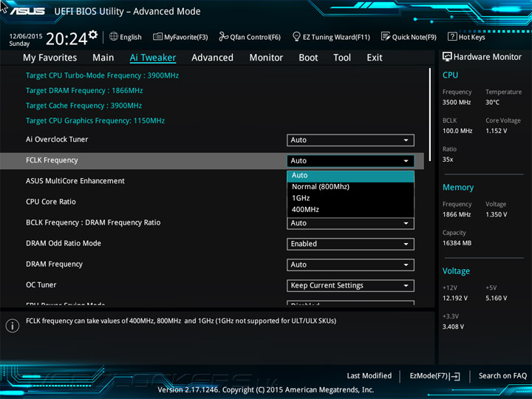
Task: Launch EZ Tuning Wizard lightbulb icon
Action: [x=296, y=36]
